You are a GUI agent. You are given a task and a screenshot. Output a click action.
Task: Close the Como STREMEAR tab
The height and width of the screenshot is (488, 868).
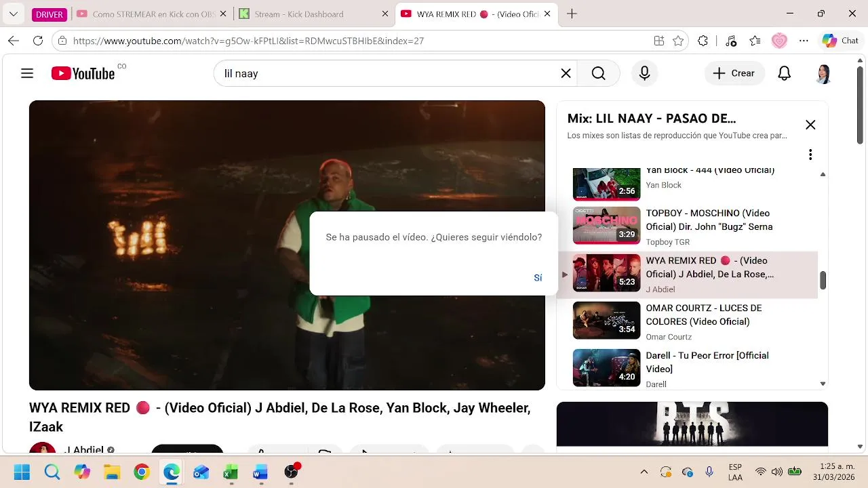[222, 14]
